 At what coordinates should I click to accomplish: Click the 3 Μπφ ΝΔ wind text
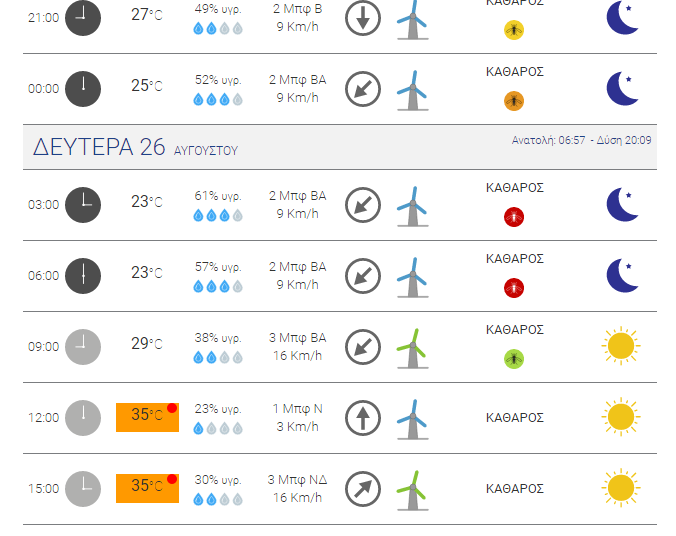(297, 480)
